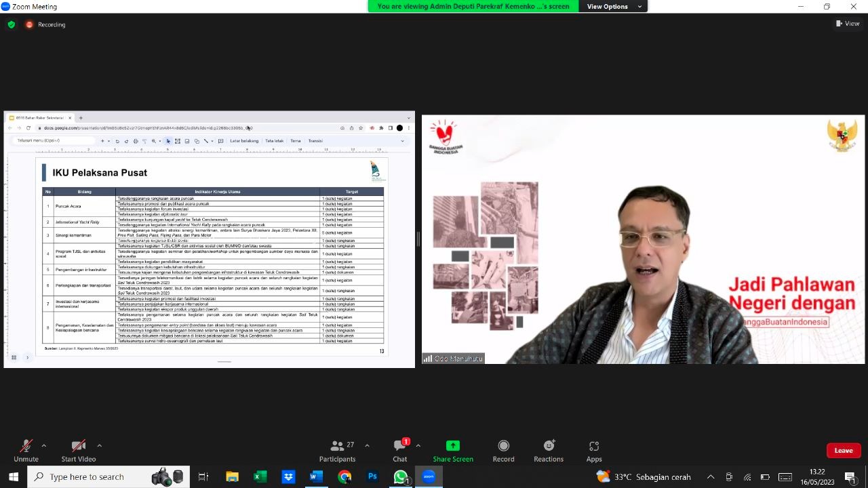
Task: Open the Participants panel
Action: click(x=337, y=450)
